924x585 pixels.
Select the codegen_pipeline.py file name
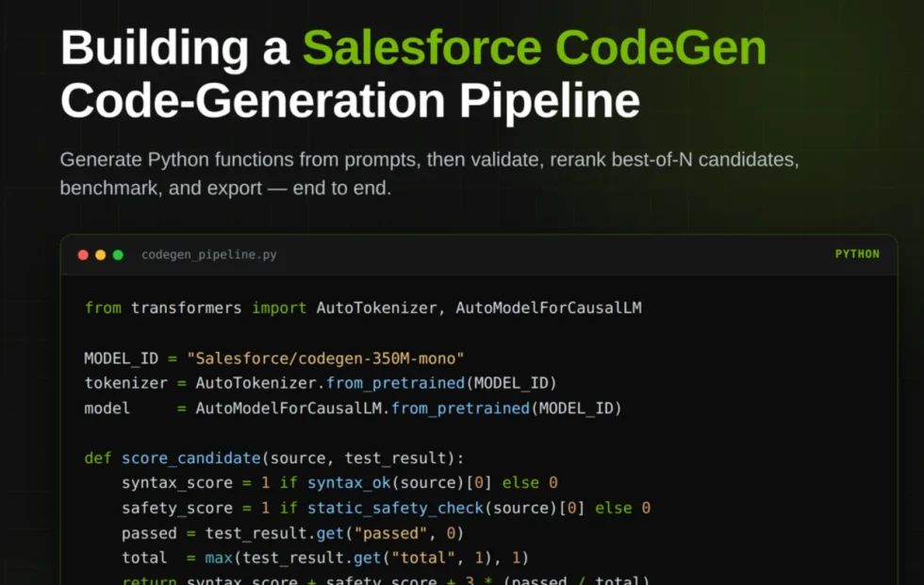pos(209,255)
